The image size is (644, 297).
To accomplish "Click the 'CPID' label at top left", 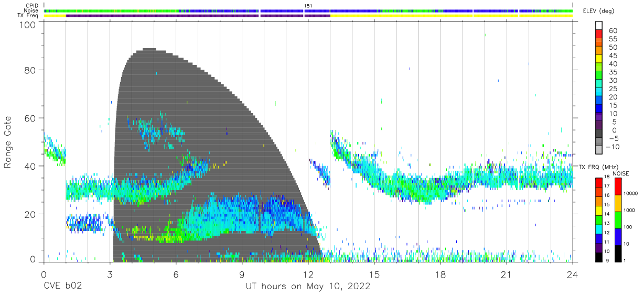I will pos(31,6).
